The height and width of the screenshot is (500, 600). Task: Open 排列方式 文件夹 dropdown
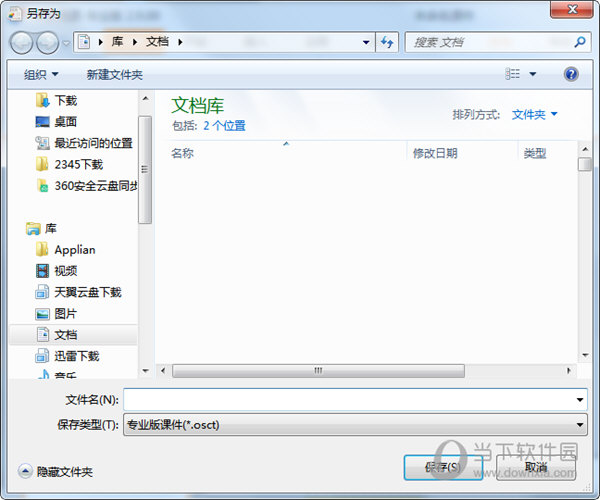(535, 114)
